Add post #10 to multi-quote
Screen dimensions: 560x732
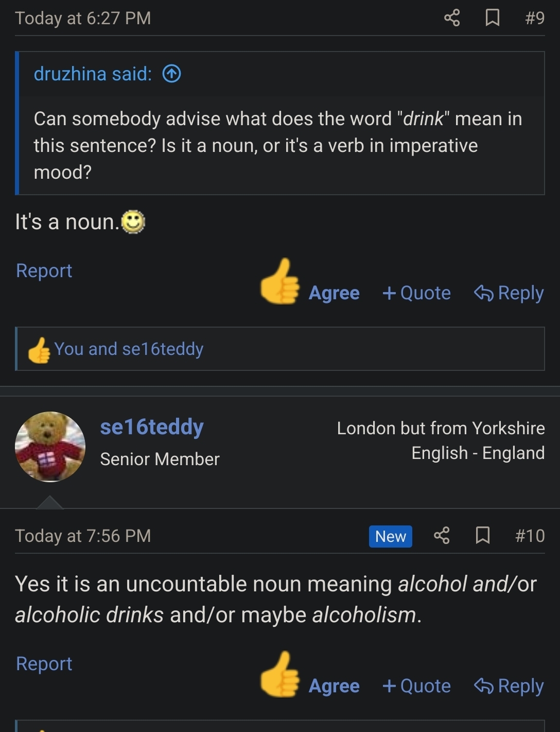416,686
